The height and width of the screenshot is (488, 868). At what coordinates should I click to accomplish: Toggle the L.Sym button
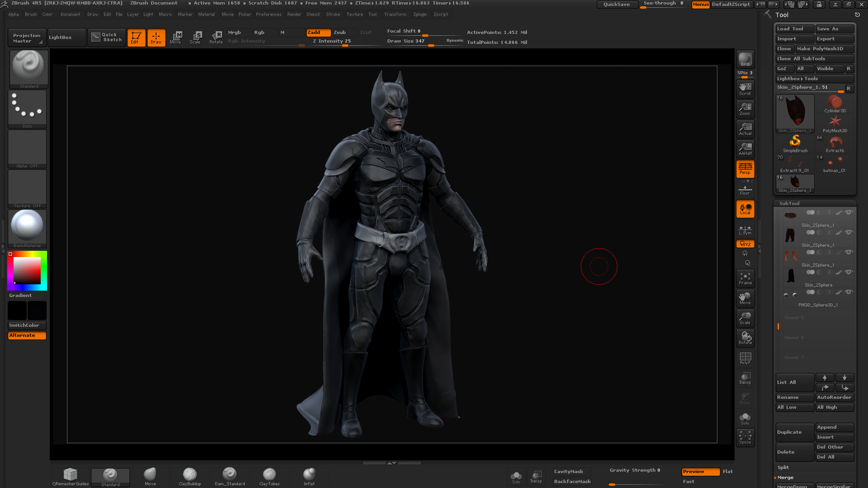745,230
